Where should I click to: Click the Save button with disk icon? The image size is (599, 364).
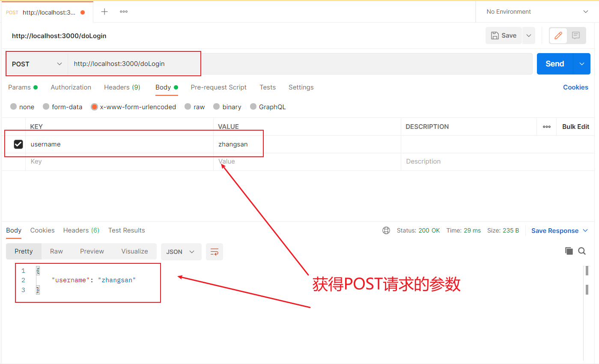504,36
